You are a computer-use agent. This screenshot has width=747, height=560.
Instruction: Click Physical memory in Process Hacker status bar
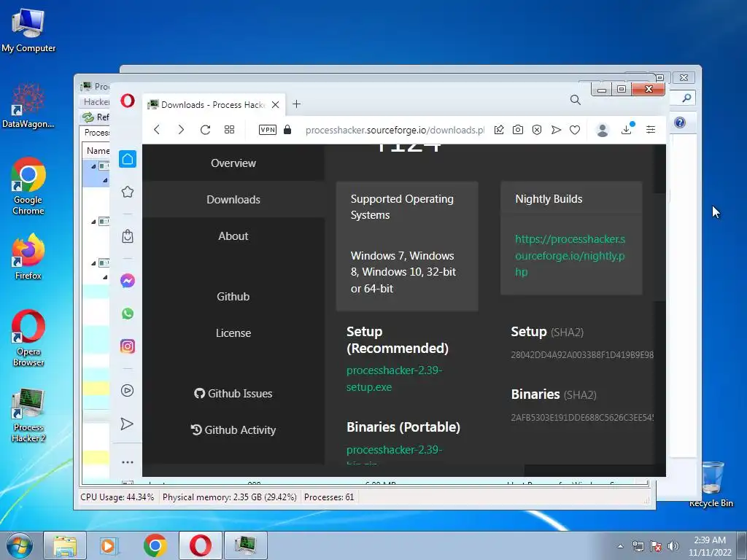[x=230, y=497]
